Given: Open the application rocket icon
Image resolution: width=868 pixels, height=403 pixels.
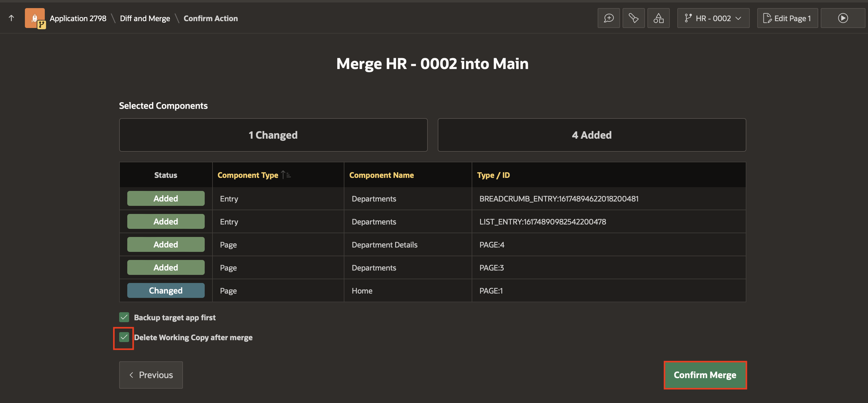Looking at the screenshot, I should pos(35,18).
